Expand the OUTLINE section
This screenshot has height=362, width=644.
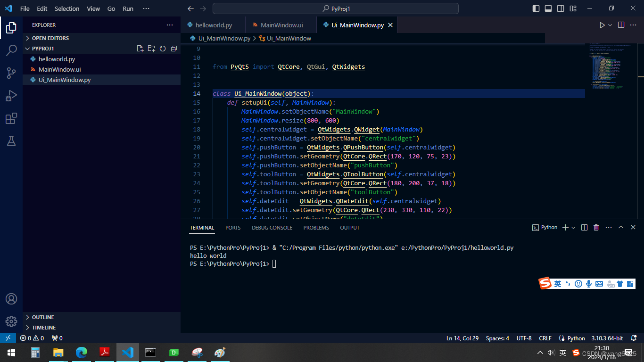pyautogui.click(x=42, y=317)
